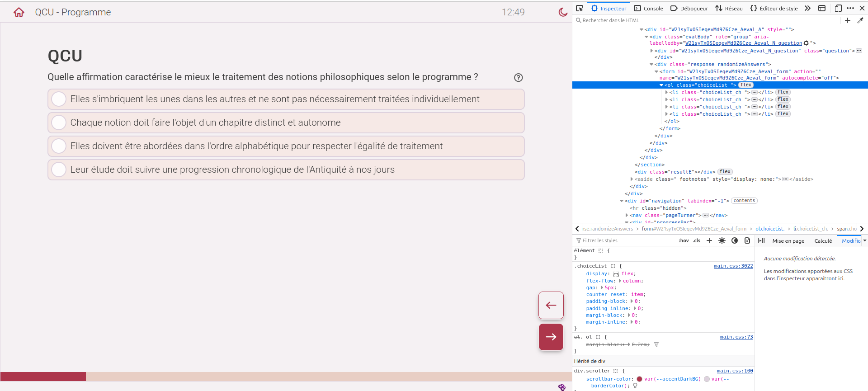The width and height of the screenshot is (868, 391).
Task: Activate the element picker tool
Action: pos(580,8)
